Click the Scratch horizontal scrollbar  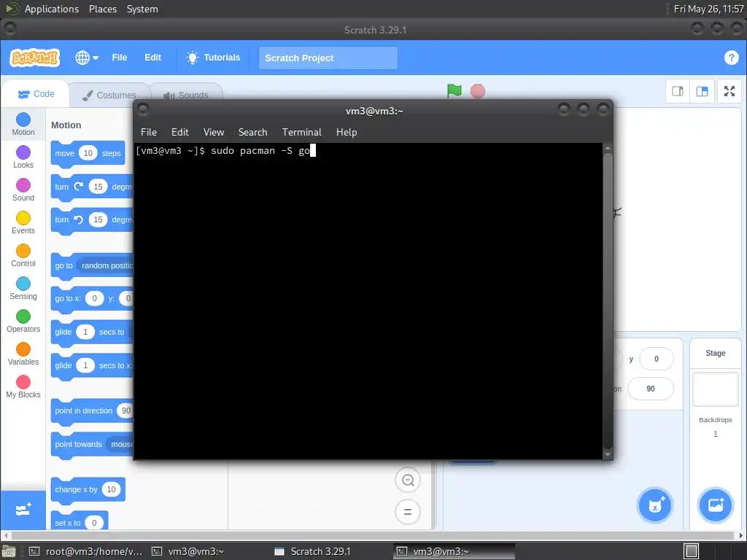coord(373,536)
